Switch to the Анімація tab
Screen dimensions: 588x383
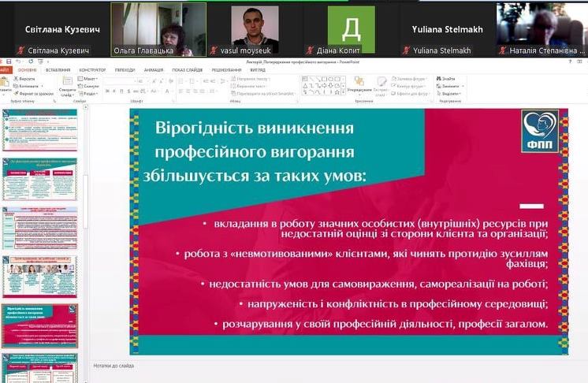154,69
